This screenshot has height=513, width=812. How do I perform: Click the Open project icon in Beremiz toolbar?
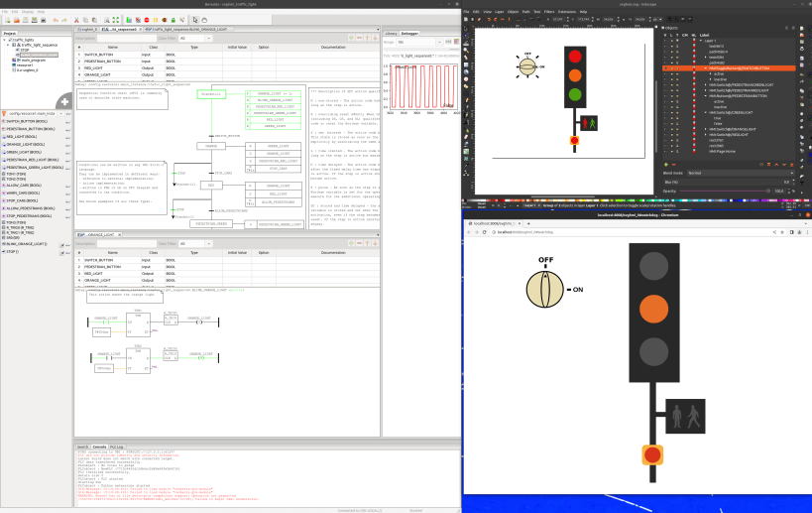point(17,20)
